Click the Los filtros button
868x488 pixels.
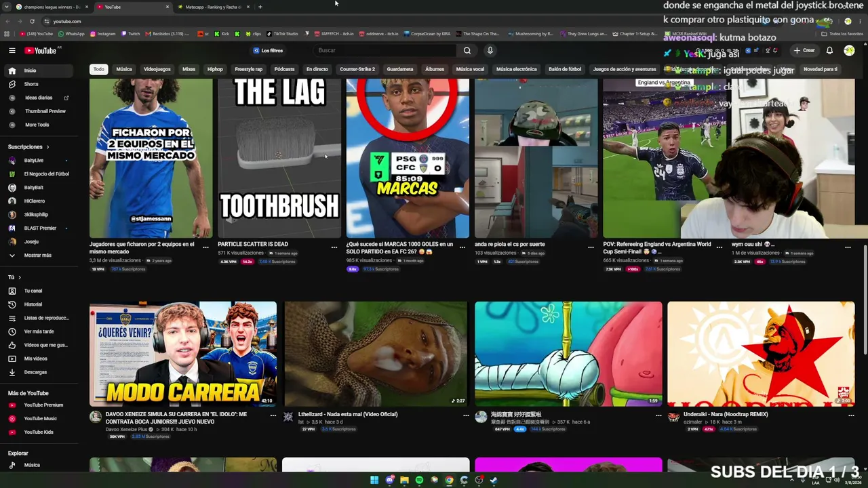pyautogui.click(x=268, y=51)
